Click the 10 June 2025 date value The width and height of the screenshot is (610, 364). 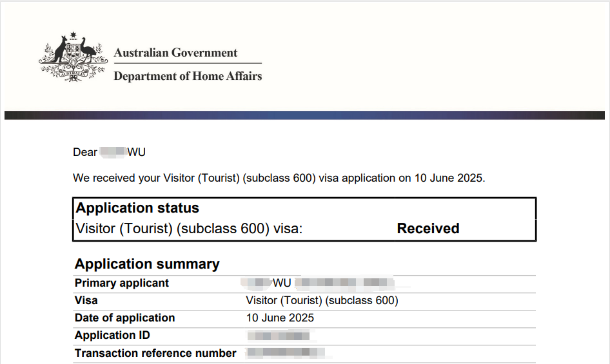pos(280,318)
